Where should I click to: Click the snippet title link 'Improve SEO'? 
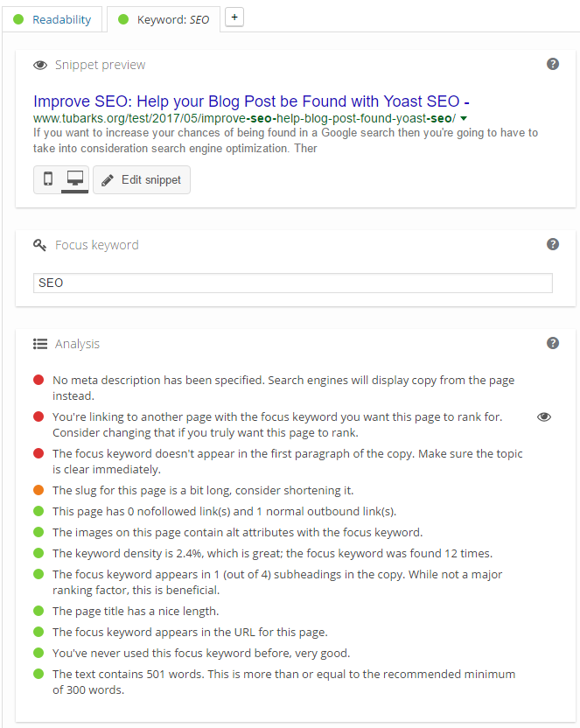pyautogui.click(x=252, y=101)
